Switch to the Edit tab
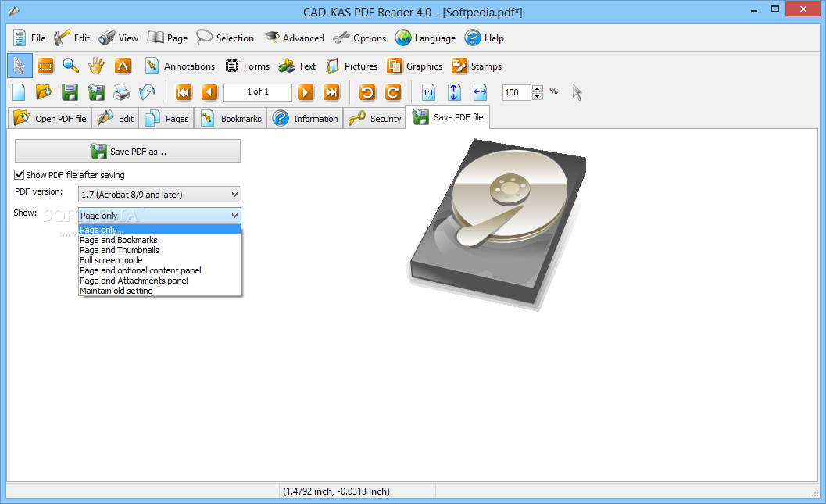The height and width of the screenshot is (504, 826). click(x=116, y=119)
